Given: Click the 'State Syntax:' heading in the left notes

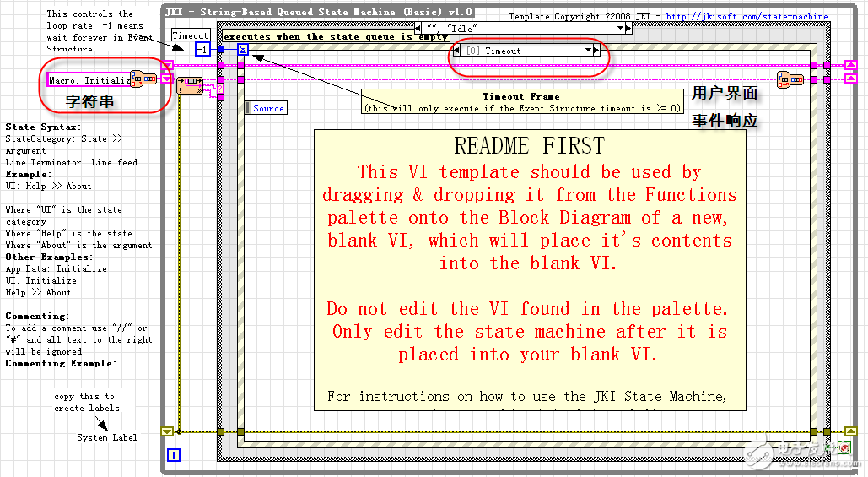Looking at the screenshot, I should [43, 127].
